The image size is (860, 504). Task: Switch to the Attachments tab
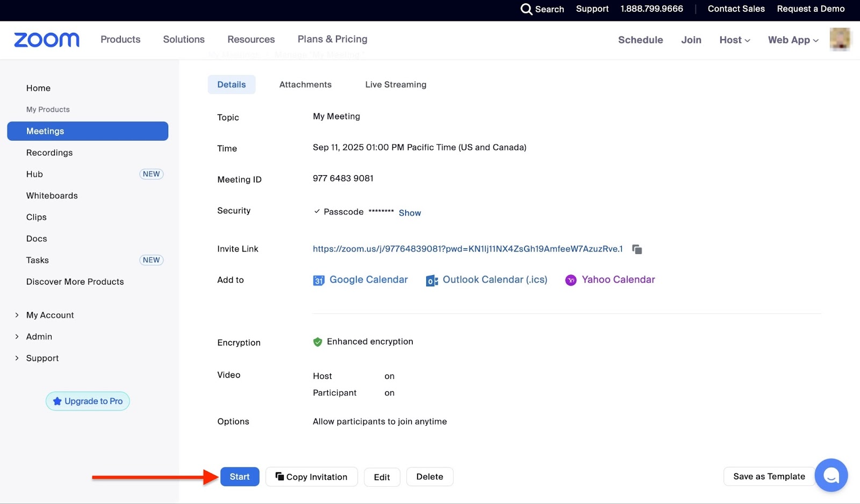click(x=305, y=85)
